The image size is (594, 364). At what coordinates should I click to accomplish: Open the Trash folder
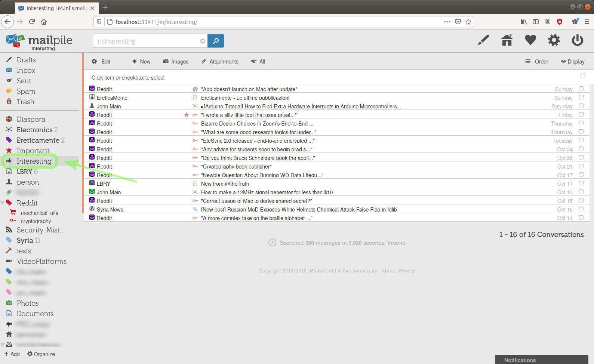point(25,102)
